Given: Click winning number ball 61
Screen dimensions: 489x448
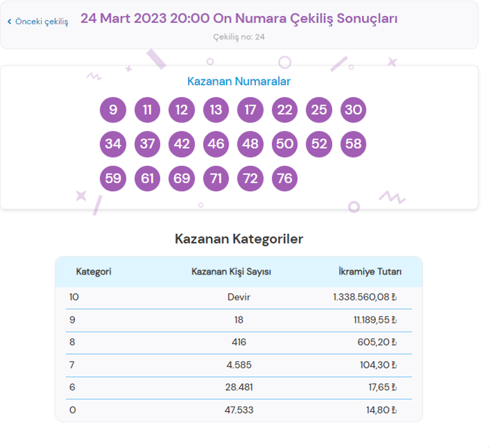Looking at the screenshot, I should click(147, 179).
